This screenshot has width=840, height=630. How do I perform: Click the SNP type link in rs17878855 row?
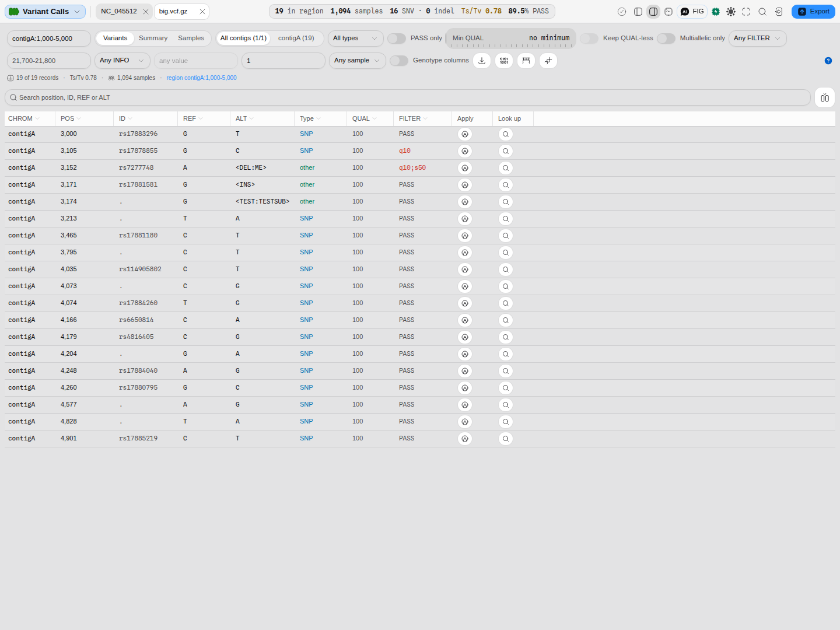coord(306,151)
